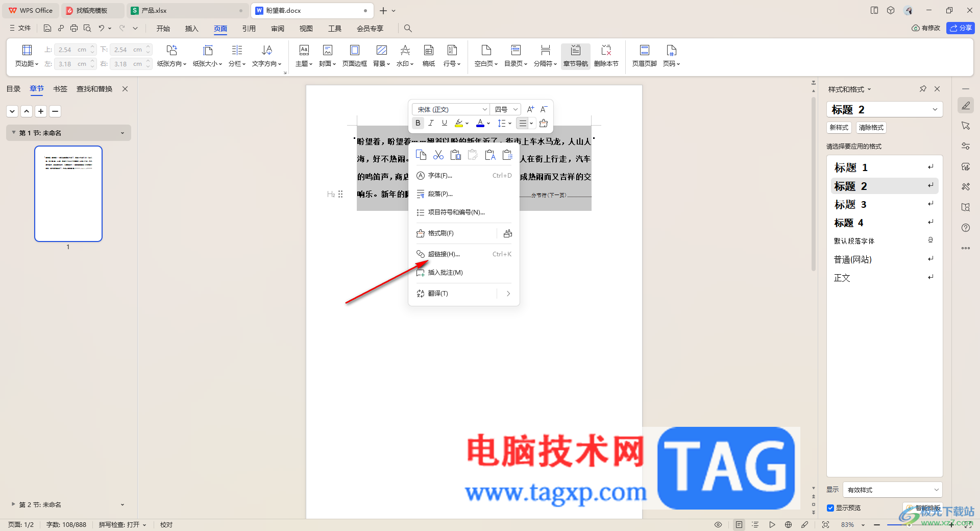Screen dimensions: 980x531
Task: Click Format Painter entry in context menu
Action: pyautogui.click(x=454, y=233)
